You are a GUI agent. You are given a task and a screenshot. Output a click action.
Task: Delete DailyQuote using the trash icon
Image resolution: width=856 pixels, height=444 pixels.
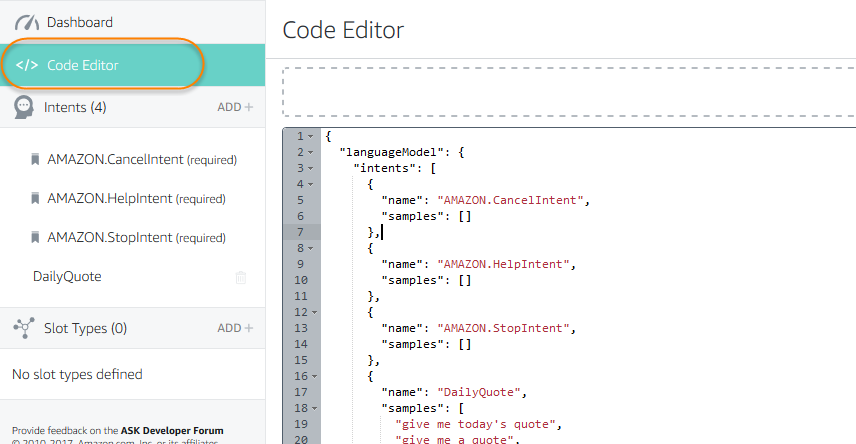[240, 278]
